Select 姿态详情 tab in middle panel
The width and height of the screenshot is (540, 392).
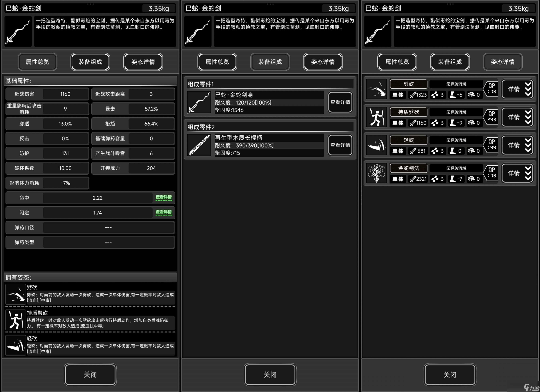(x=323, y=62)
